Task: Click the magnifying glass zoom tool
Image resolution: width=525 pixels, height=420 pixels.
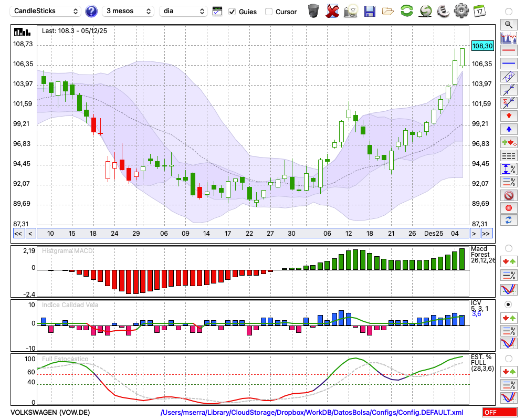Action: pyautogui.click(x=508, y=24)
